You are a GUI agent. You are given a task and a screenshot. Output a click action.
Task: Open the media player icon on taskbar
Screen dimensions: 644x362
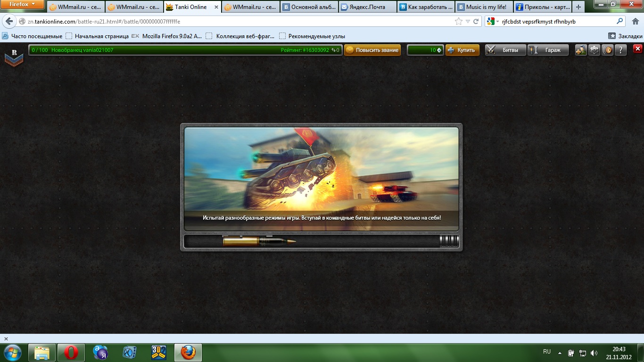point(129,353)
